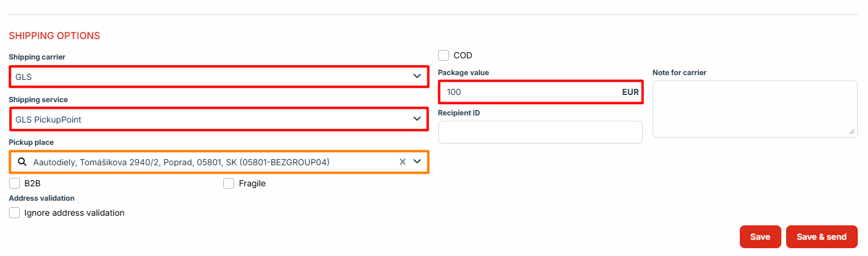Viewport: 868px width, 256px height.
Task: Click the Address validation label
Action: pyautogui.click(x=42, y=198)
